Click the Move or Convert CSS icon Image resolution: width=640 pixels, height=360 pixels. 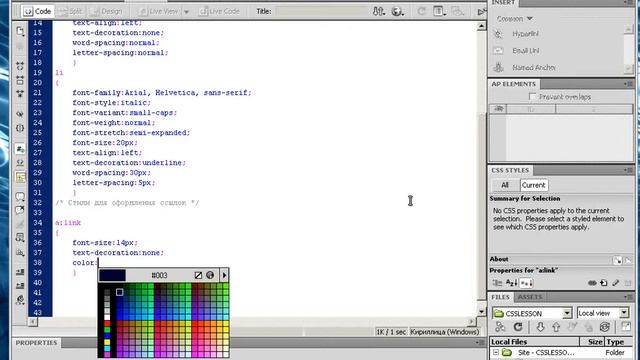tap(20, 253)
